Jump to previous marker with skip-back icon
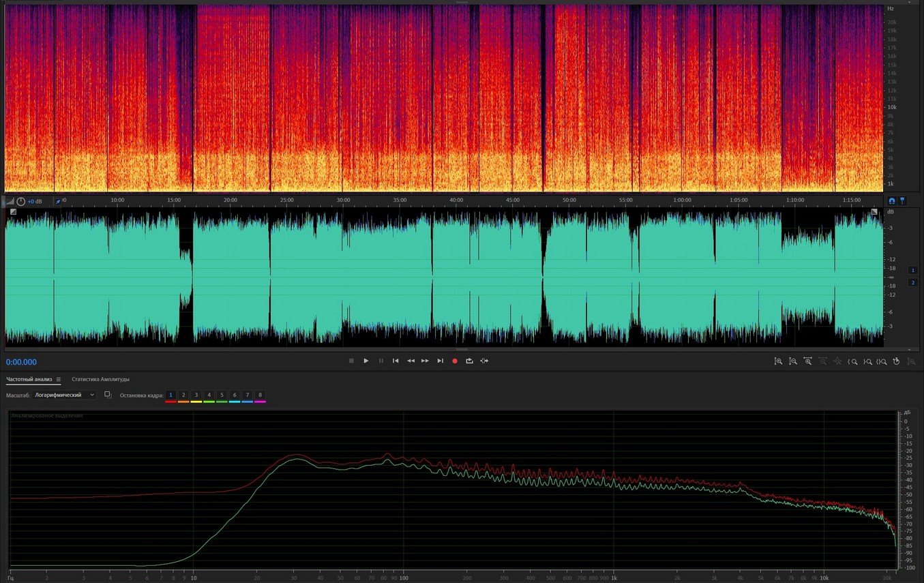 click(396, 361)
